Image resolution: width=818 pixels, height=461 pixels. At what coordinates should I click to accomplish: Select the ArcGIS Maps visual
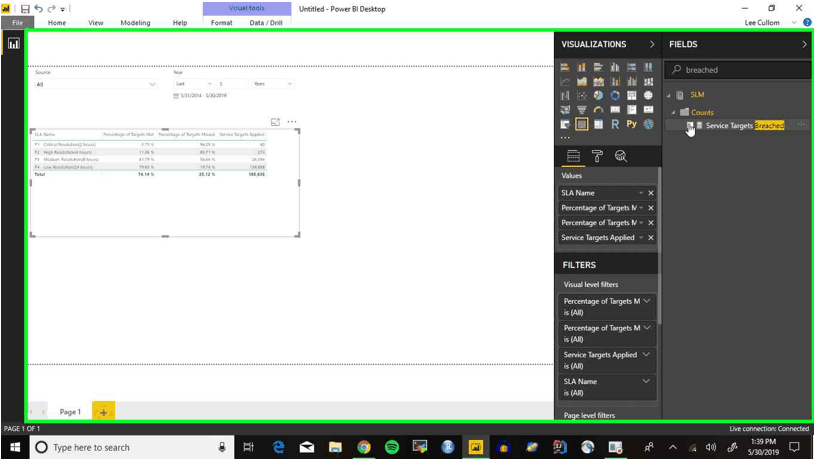point(648,124)
